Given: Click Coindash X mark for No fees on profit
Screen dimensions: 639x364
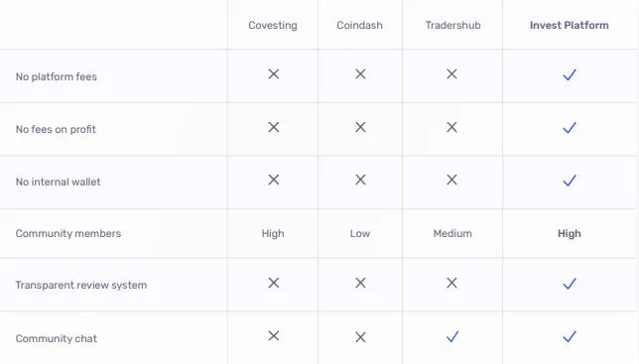Looking at the screenshot, I should [x=360, y=127].
